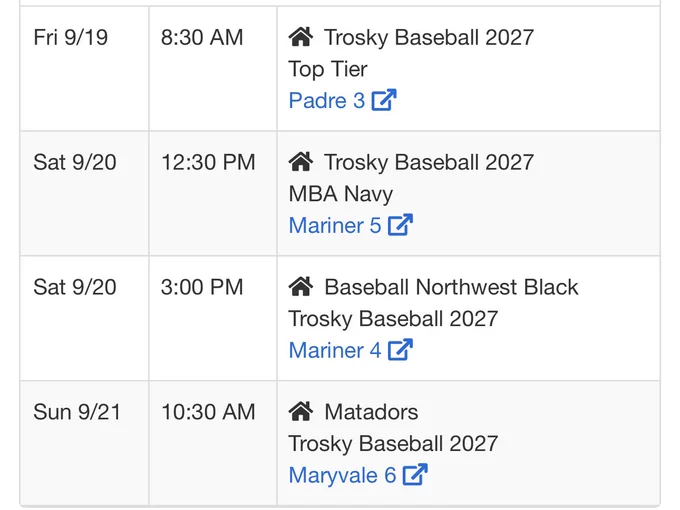The width and height of the screenshot is (680, 510).
Task: Click external link icon beside Mariner 5
Action: [400, 225]
